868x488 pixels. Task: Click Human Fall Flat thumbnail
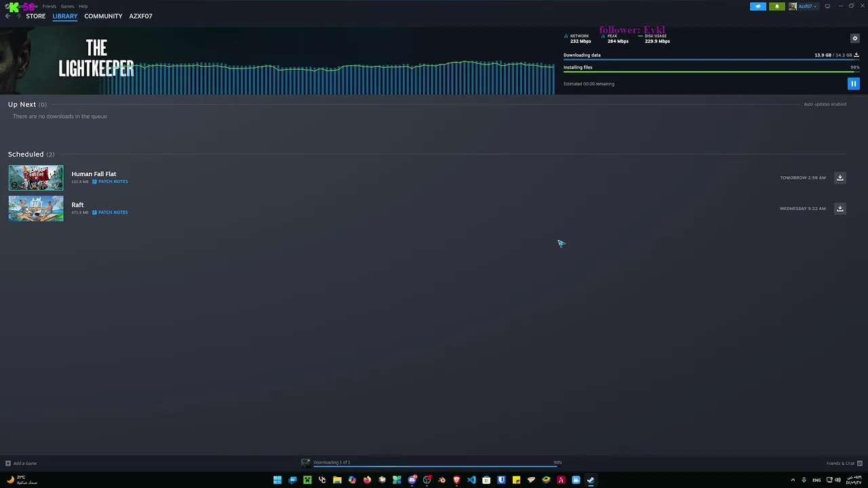pos(36,178)
